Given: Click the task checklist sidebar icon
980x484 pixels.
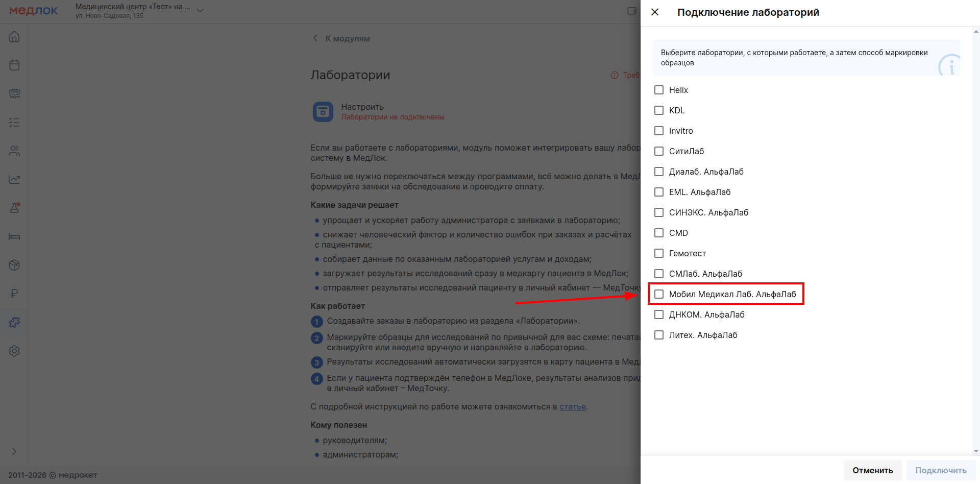Looking at the screenshot, I should [14, 123].
